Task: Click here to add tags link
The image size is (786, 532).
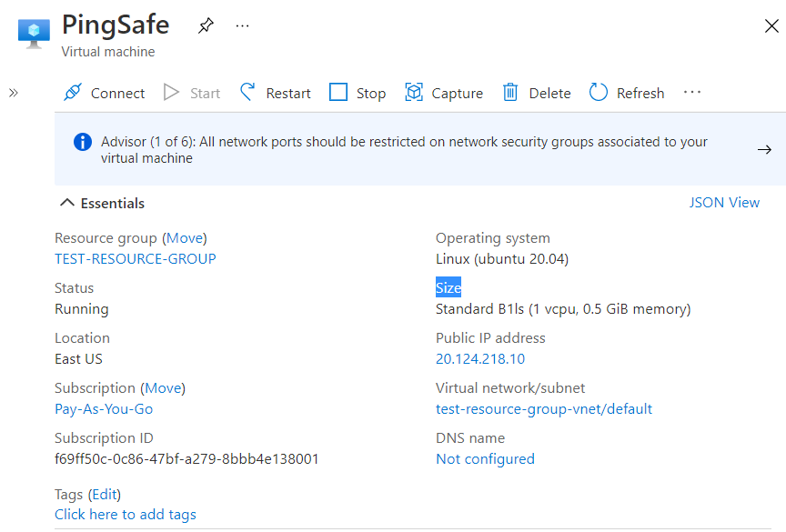Action: tap(126, 515)
